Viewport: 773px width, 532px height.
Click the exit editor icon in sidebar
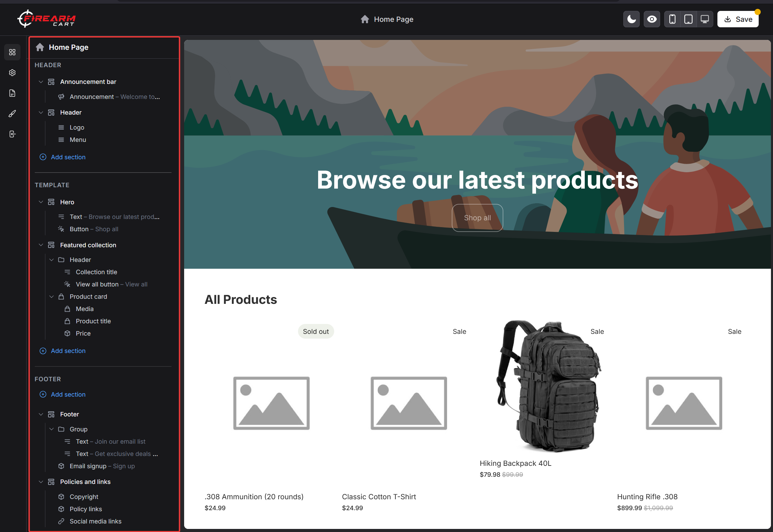pyautogui.click(x=12, y=134)
